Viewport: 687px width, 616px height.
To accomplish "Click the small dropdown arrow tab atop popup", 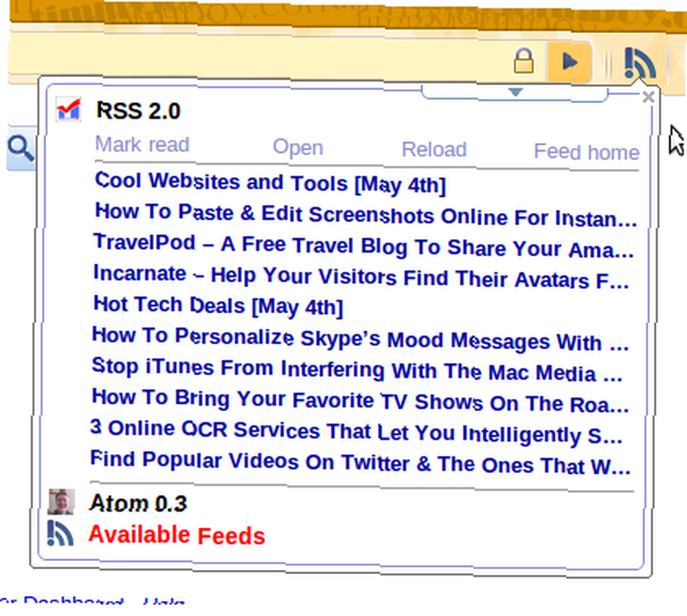I will pyautogui.click(x=515, y=93).
